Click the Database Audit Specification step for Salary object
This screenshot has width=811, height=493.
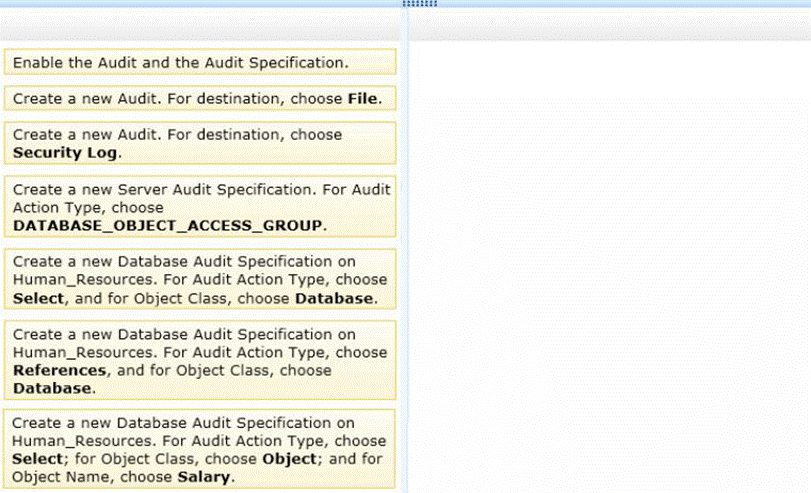click(200, 449)
